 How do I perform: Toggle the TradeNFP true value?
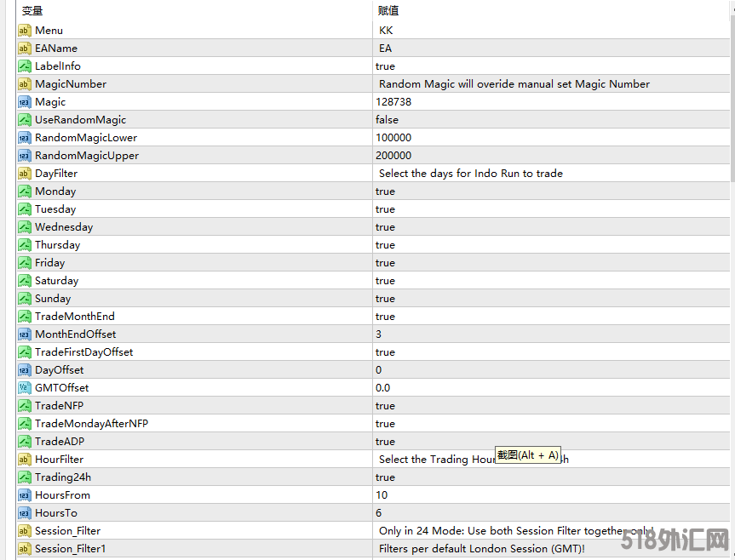tap(385, 406)
